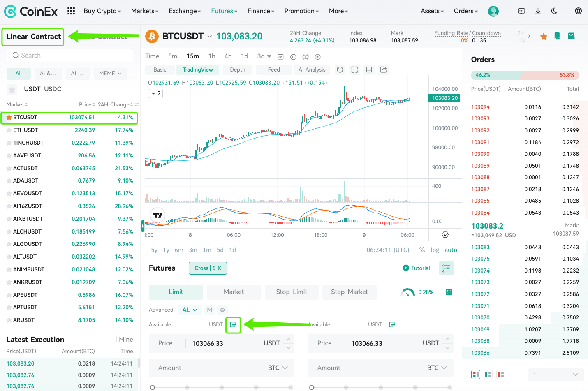588x391 pixels.
Task: Toggle the BTCUSDT favorite star in header
Action: pos(544,37)
